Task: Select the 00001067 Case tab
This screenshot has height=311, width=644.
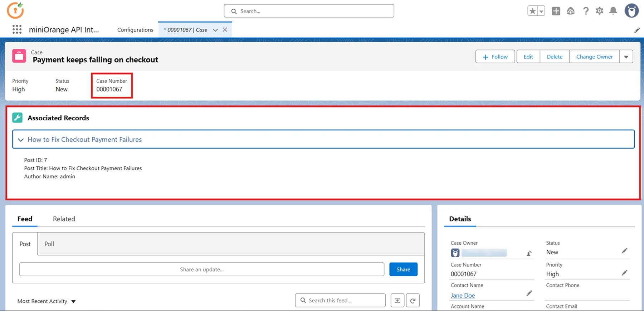Action: 187,30
